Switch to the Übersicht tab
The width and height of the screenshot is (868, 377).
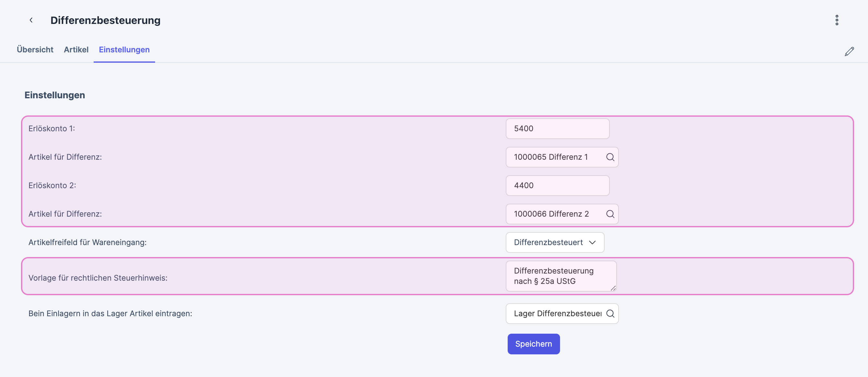(35, 49)
